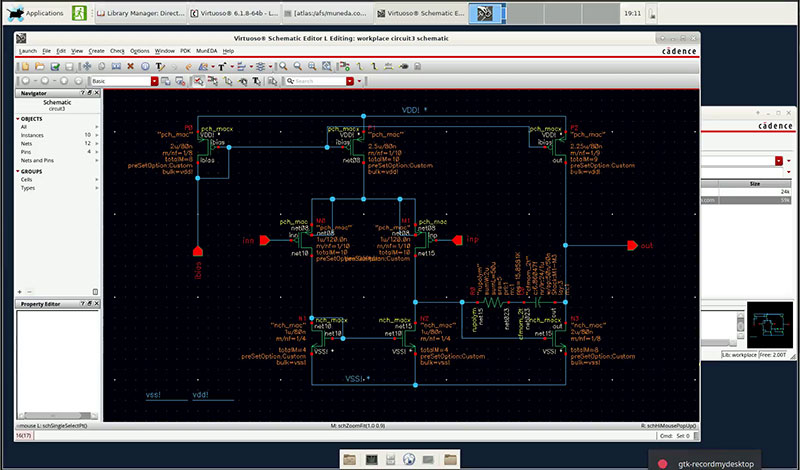800x470 pixels.
Task: Toggle the highlighted selection filter button in second toolbar
Action: [x=198, y=81]
